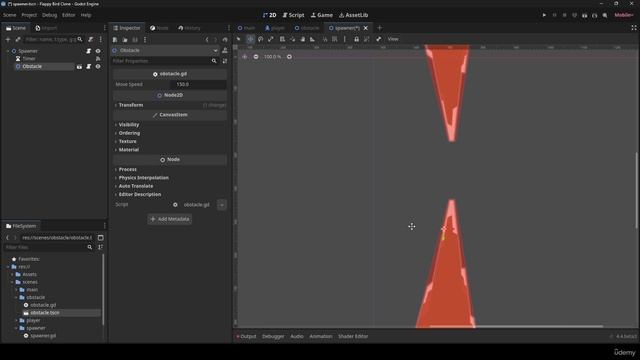This screenshot has width=640, height=360.
Task: Lock the selected node
Action: pyautogui.click(x=356, y=39)
